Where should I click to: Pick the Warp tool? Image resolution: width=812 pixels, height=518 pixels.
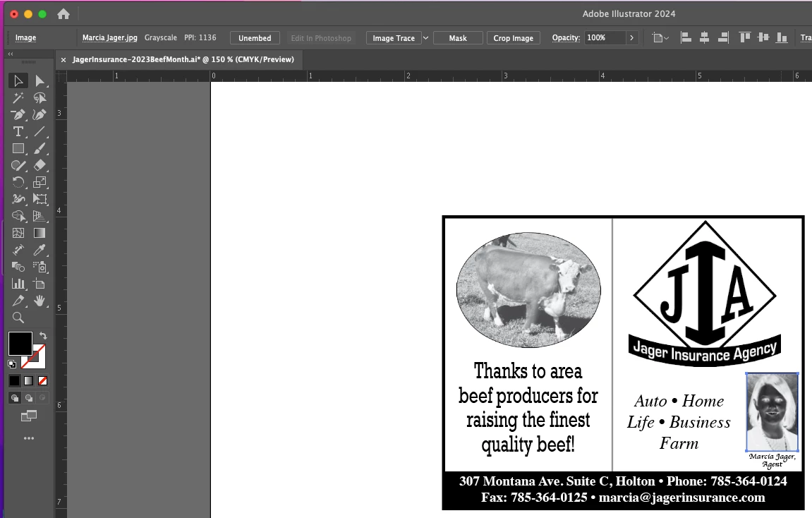[18, 199]
